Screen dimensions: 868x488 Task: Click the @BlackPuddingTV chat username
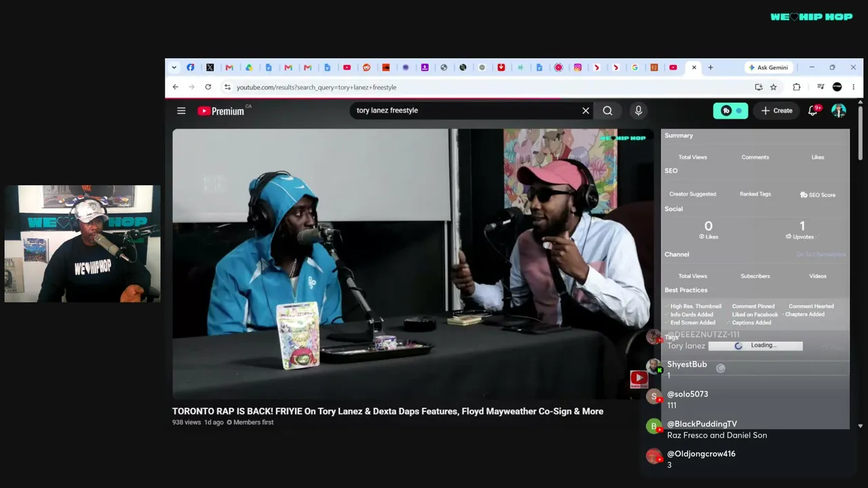(702, 424)
